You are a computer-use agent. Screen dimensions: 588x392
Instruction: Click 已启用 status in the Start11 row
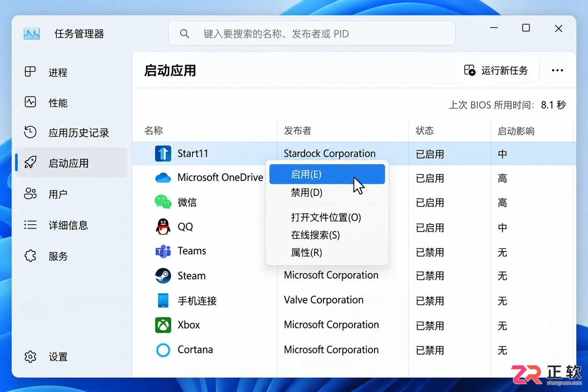[x=430, y=154]
